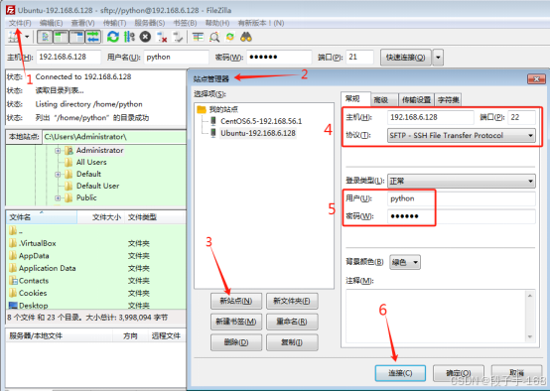Select the Desktop folder row

coord(96,305)
